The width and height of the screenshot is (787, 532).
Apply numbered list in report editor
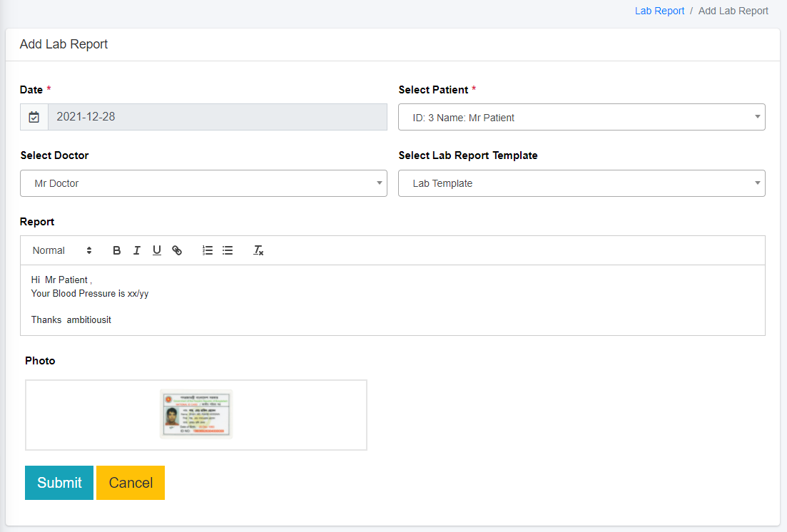(208, 250)
